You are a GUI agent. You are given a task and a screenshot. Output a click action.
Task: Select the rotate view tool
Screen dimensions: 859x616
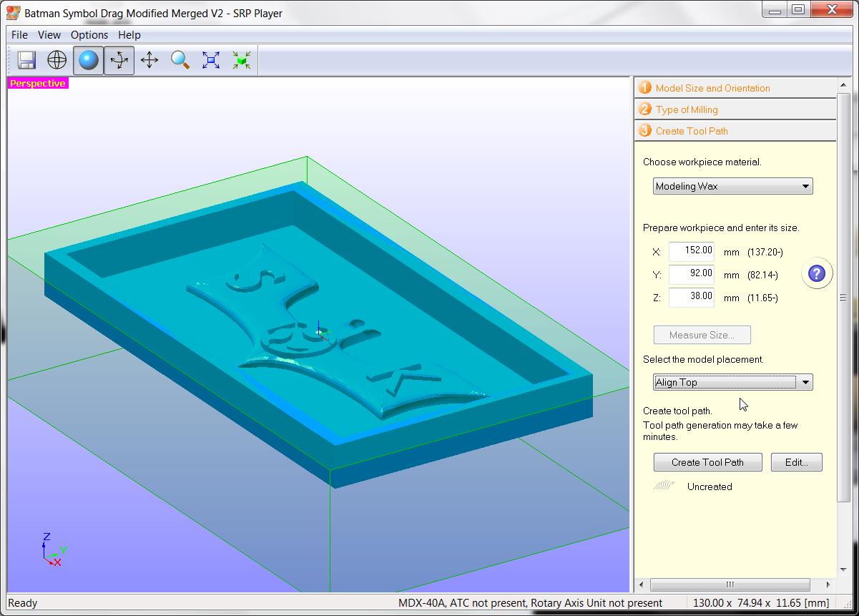[119, 60]
